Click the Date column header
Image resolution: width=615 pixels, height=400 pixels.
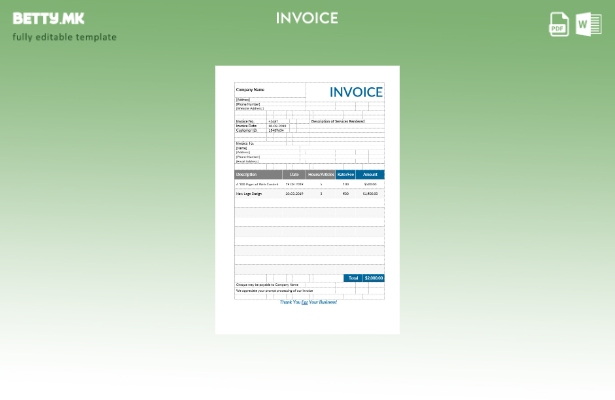(294, 174)
